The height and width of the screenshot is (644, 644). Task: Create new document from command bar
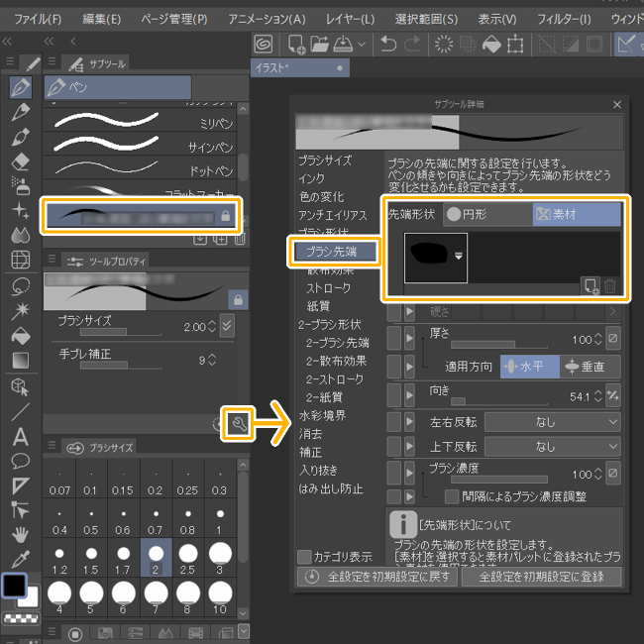[x=296, y=44]
